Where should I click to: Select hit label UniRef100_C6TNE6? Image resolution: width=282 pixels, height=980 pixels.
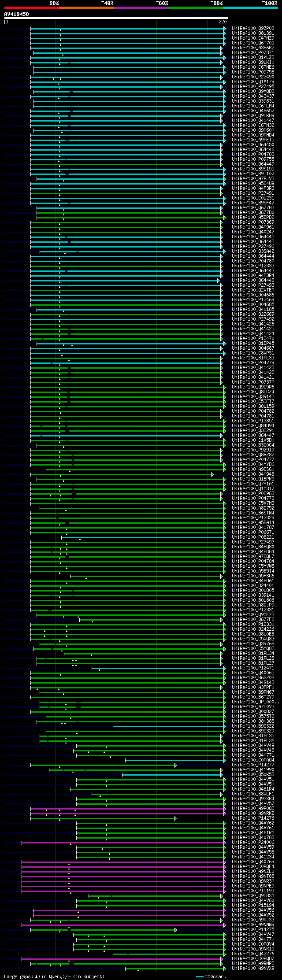pyautogui.click(x=253, y=67)
